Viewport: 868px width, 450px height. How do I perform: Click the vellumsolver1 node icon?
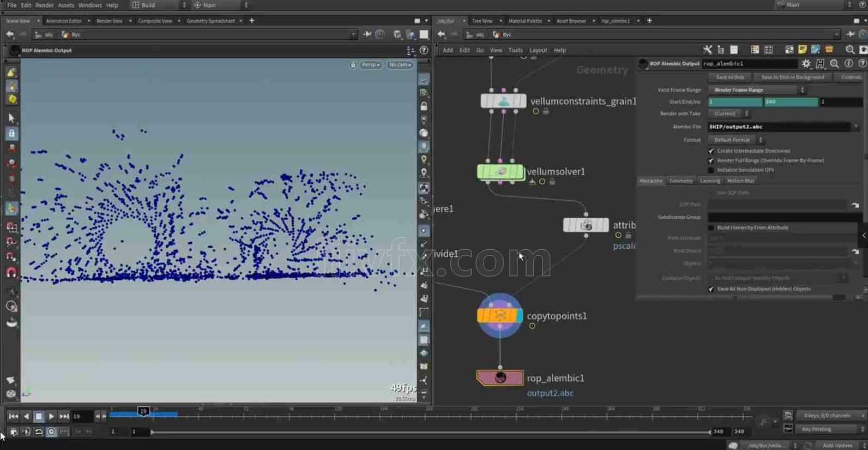[x=501, y=172]
